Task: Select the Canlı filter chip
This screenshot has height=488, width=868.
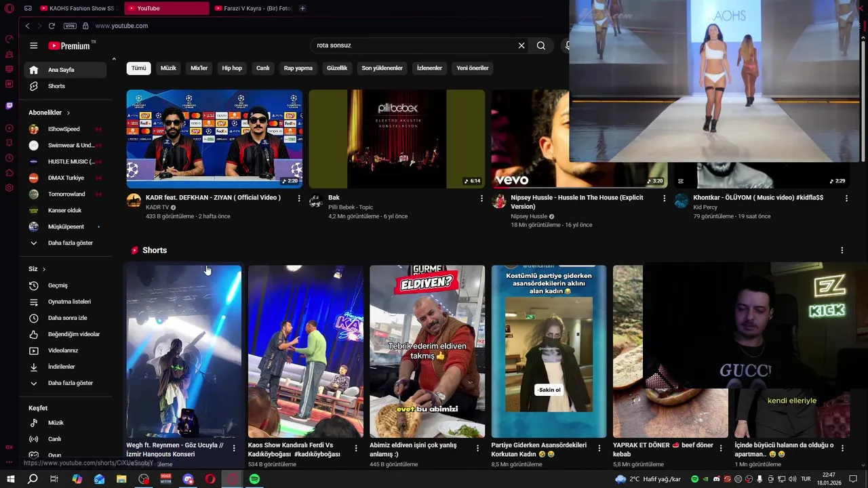Action: pyautogui.click(x=263, y=68)
